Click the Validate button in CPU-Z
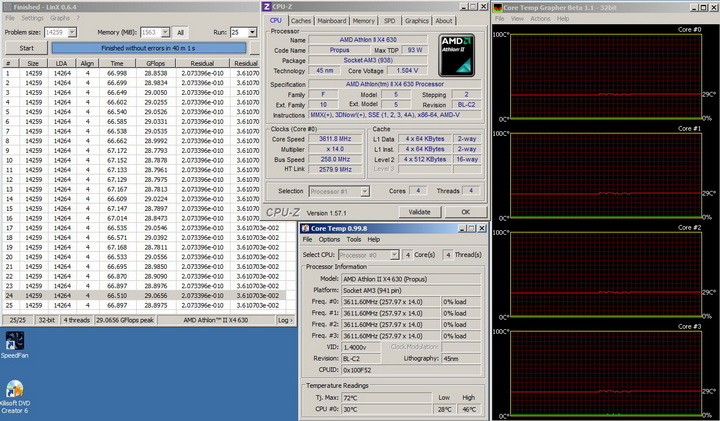 pos(419,211)
